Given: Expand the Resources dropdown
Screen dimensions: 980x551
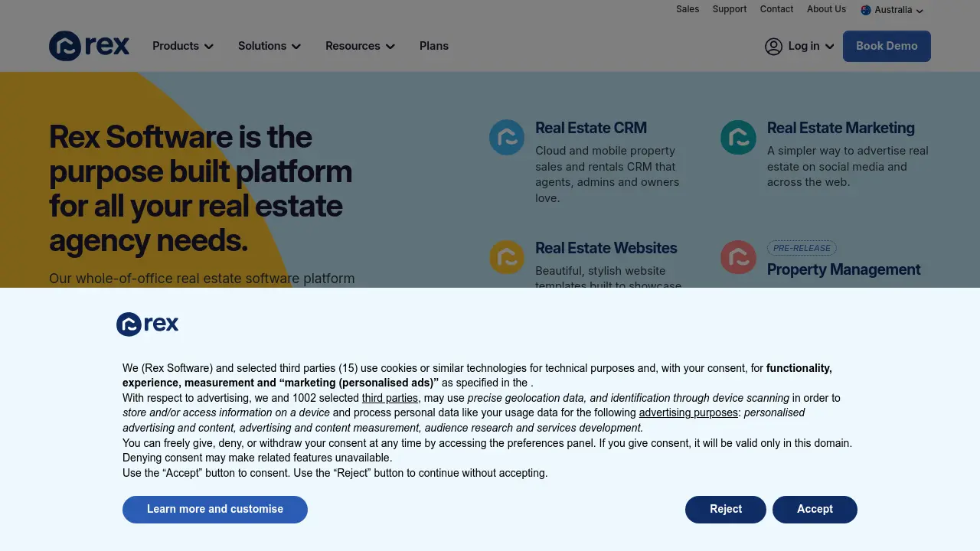Looking at the screenshot, I should (360, 46).
